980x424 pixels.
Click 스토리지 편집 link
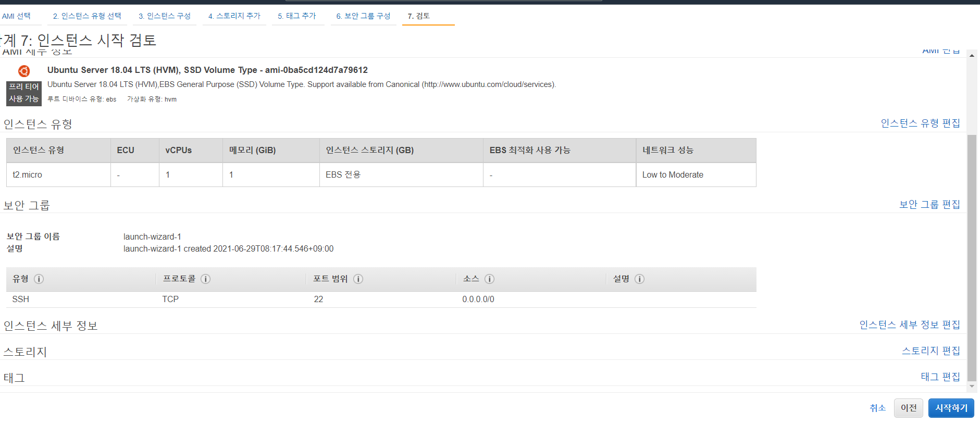click(931, 351)
